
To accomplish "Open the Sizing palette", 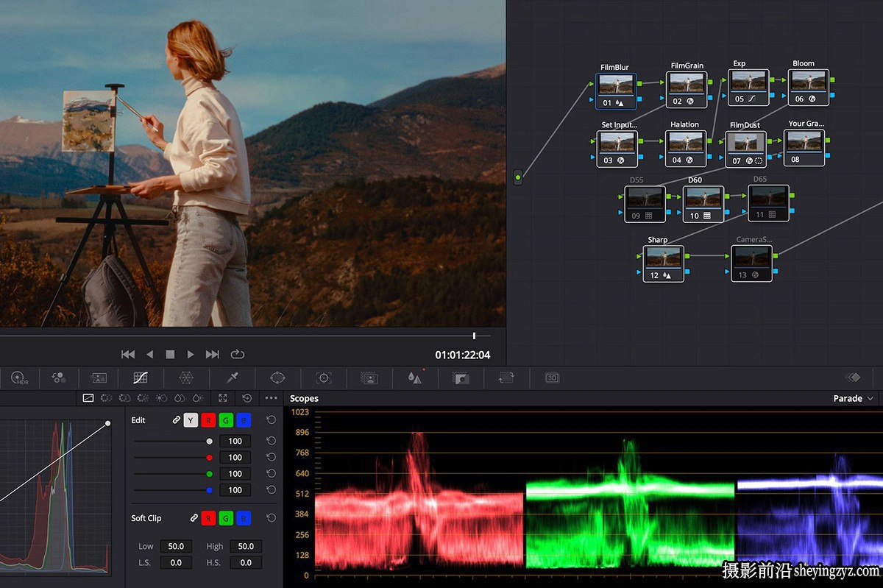I will click(506, 378).
